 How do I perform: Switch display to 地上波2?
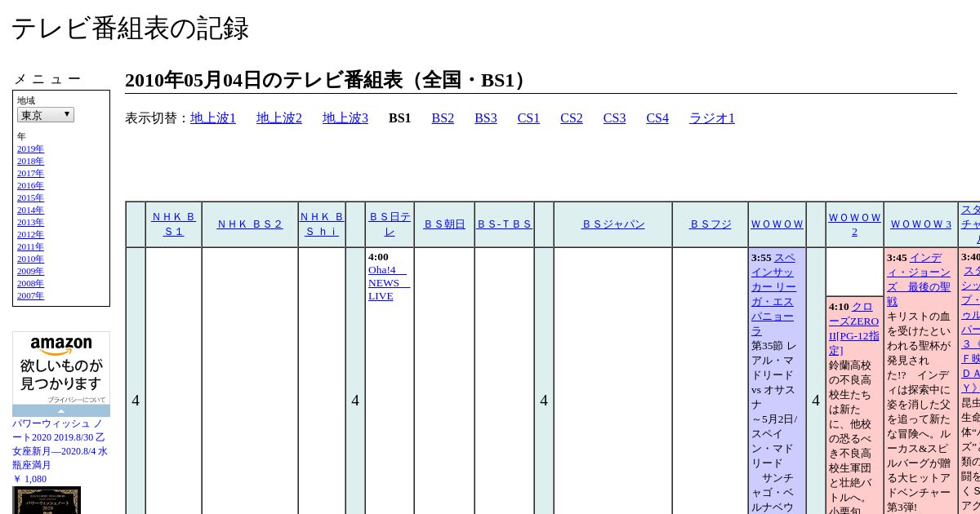point(279,118)
